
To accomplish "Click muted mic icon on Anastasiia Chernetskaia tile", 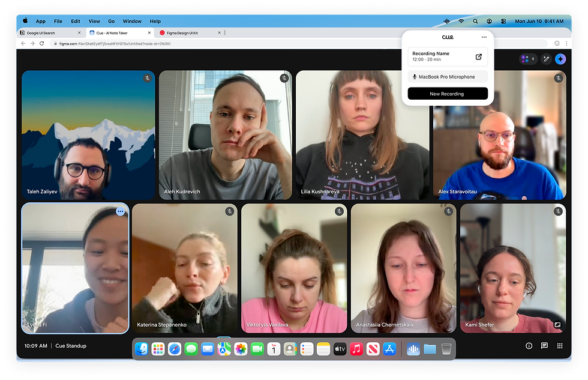I will pyautogui.click(x=449, y=211).
